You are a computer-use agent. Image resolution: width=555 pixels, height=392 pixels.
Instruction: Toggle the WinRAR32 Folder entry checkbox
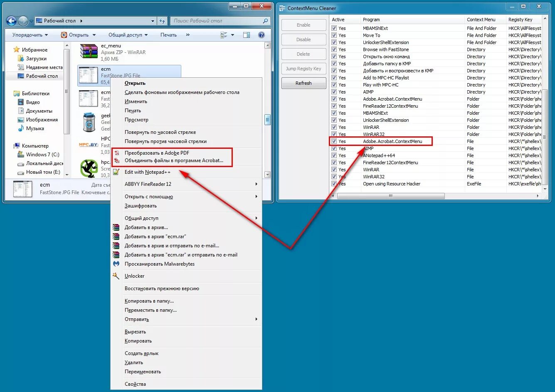point(334,134)
